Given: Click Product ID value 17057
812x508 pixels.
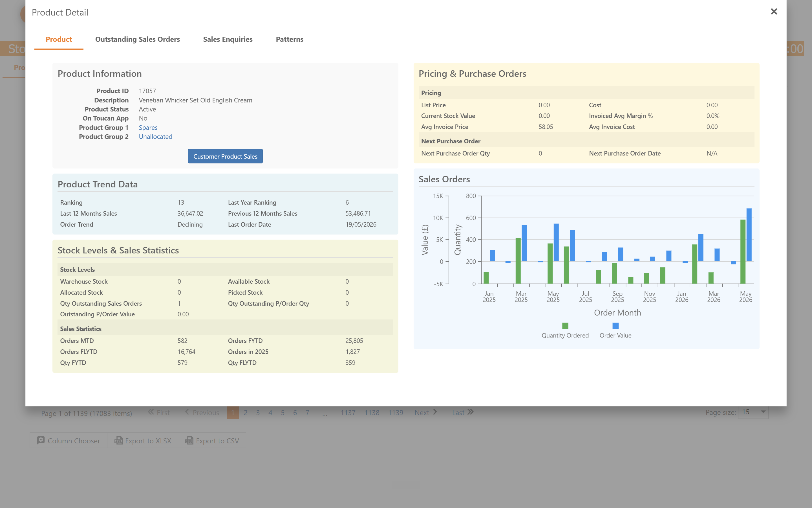Looking at the screenshot, I should pyautogui.click(x=147, y=91).
